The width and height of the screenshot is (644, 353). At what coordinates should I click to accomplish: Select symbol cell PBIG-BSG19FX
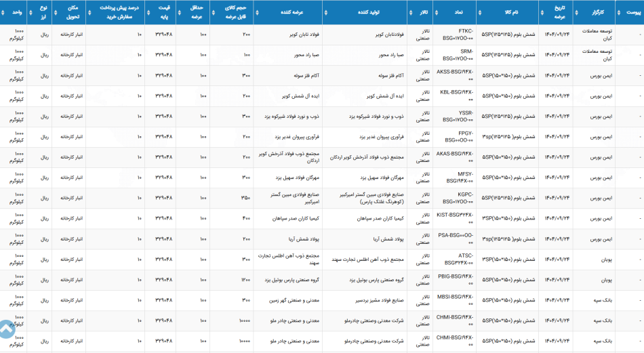[x=456, y=280]
